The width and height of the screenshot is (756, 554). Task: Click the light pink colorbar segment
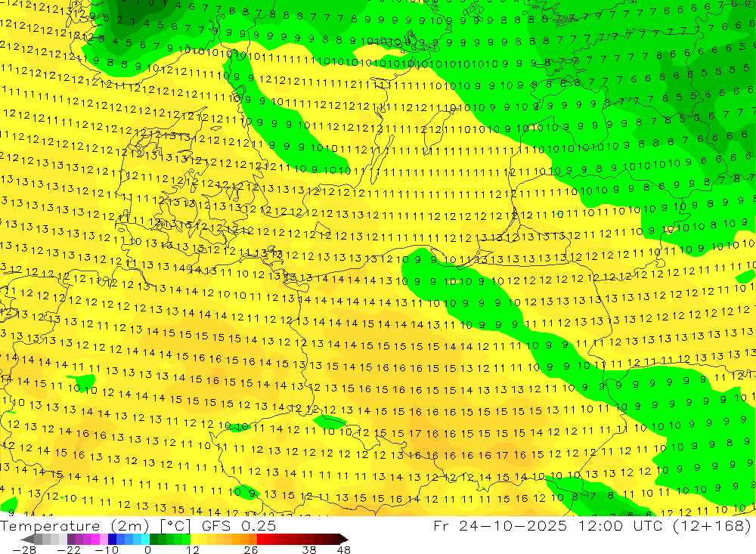[104, 540]
